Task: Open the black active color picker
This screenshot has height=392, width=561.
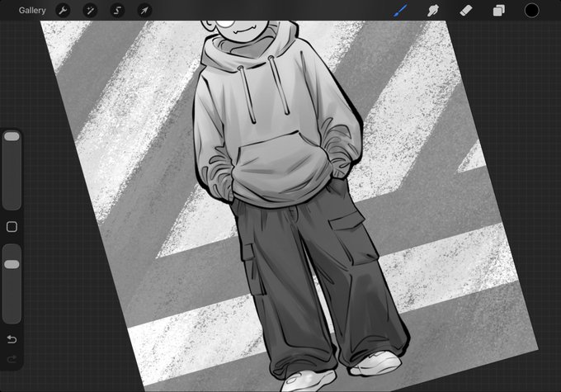Action: (x=531, y=11)
